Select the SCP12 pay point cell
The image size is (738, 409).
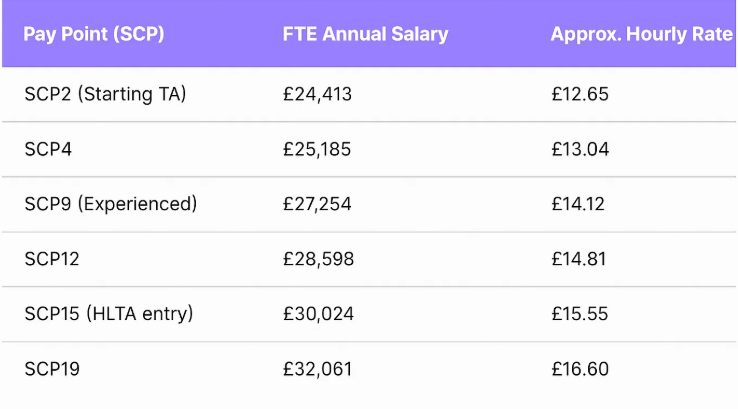click(x=52, y=259)
